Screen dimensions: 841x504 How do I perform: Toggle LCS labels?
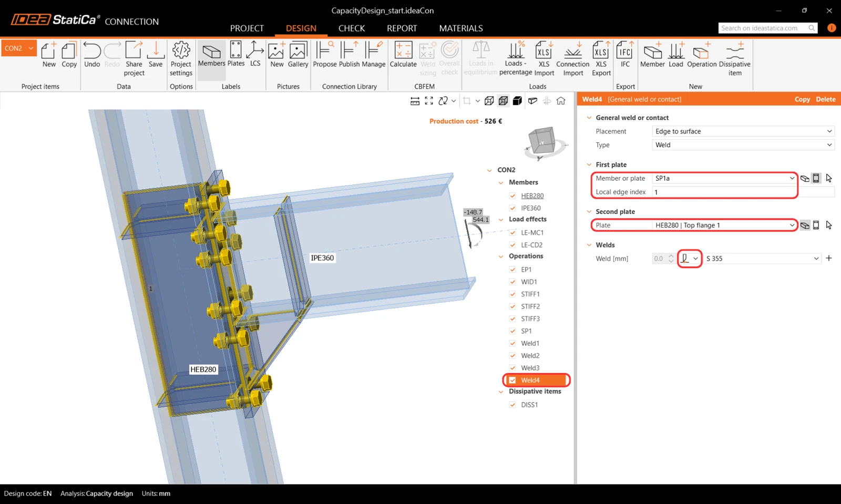tap(255, 55)
